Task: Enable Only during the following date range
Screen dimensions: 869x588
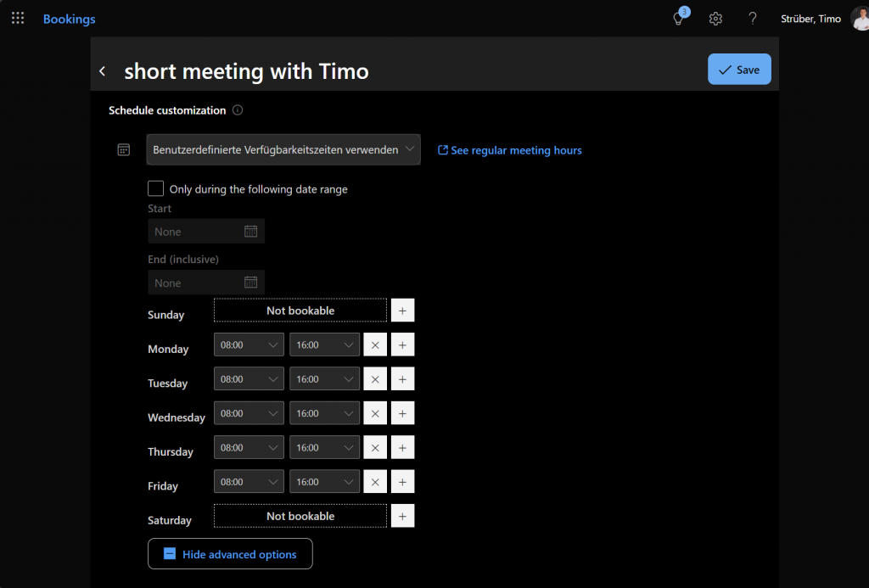Action: coord(156,189)
